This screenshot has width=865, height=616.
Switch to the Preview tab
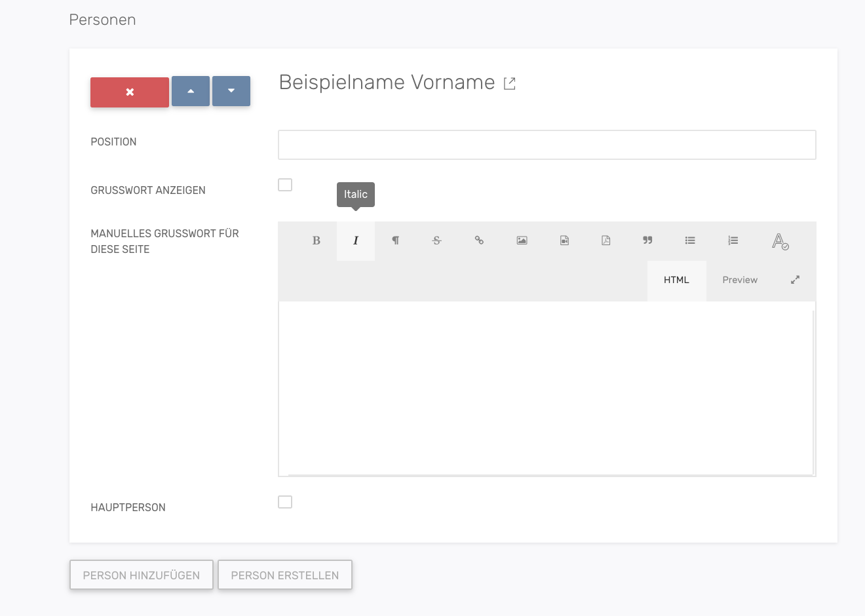coord(740,280)
